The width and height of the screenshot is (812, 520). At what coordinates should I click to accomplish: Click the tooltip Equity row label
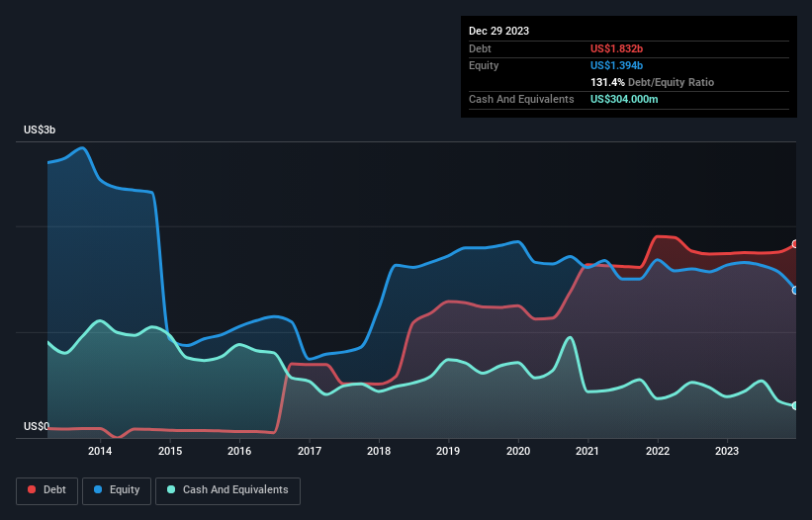(484, 65)
